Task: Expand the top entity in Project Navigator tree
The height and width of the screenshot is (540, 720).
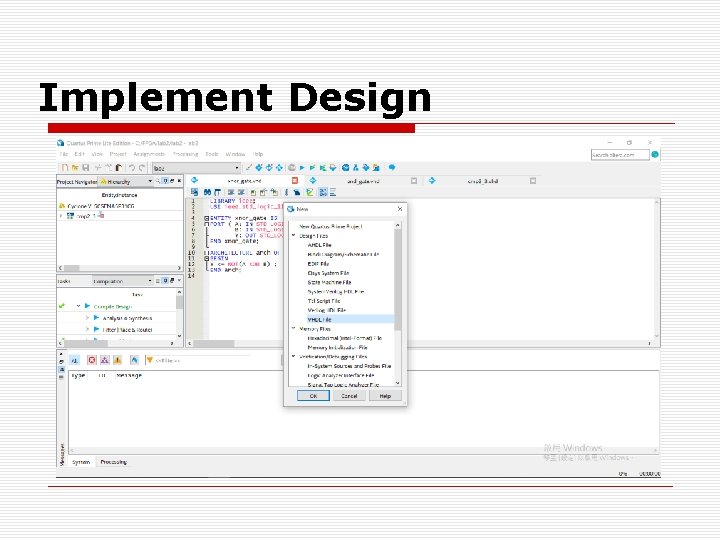Action: (x=61, y=215)
